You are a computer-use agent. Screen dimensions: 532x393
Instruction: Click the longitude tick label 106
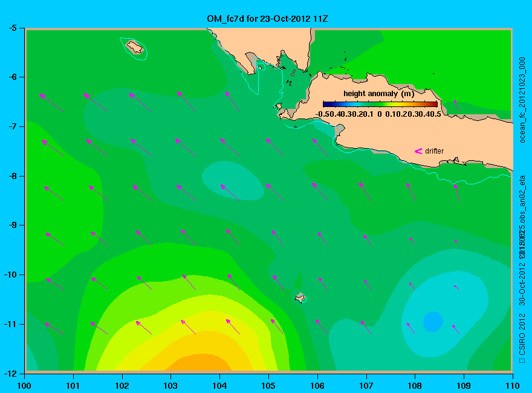317,386
